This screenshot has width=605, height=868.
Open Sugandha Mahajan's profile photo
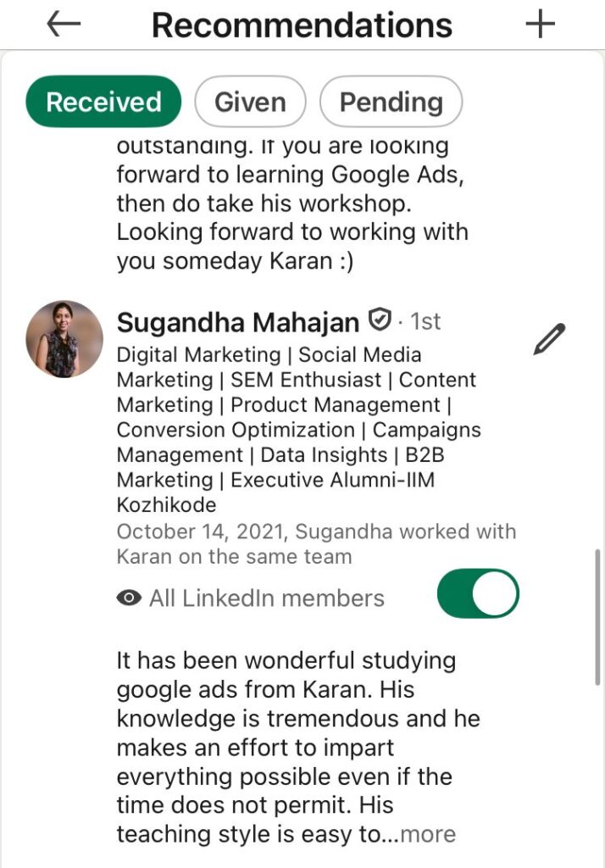coord(64,339)
